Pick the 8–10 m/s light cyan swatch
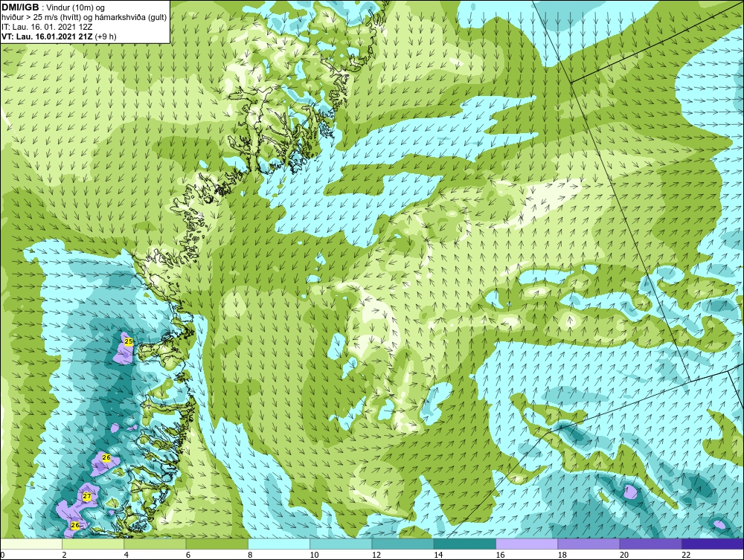Screen dimensions: 744x560 (x=279, y=544)
